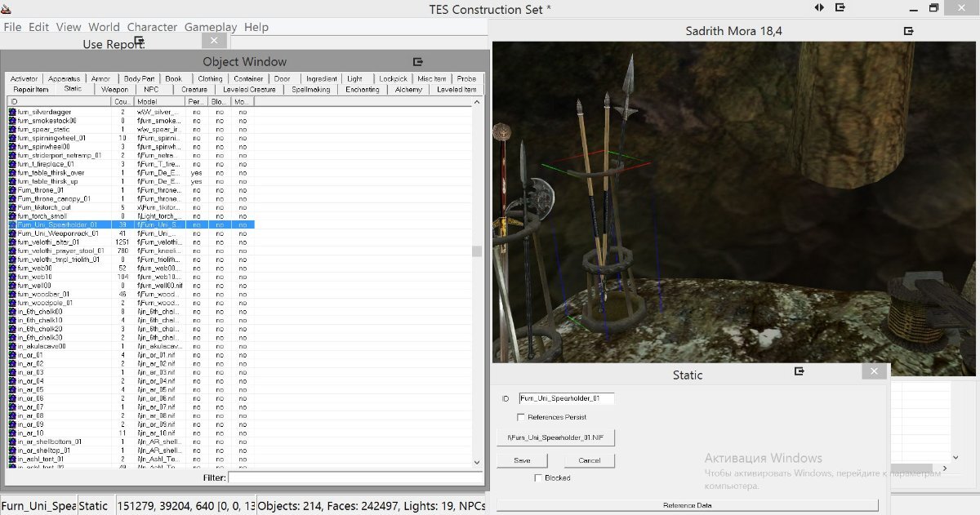Expand the Reference Data section
Screen dimensions: 980x515
point(687,505)
